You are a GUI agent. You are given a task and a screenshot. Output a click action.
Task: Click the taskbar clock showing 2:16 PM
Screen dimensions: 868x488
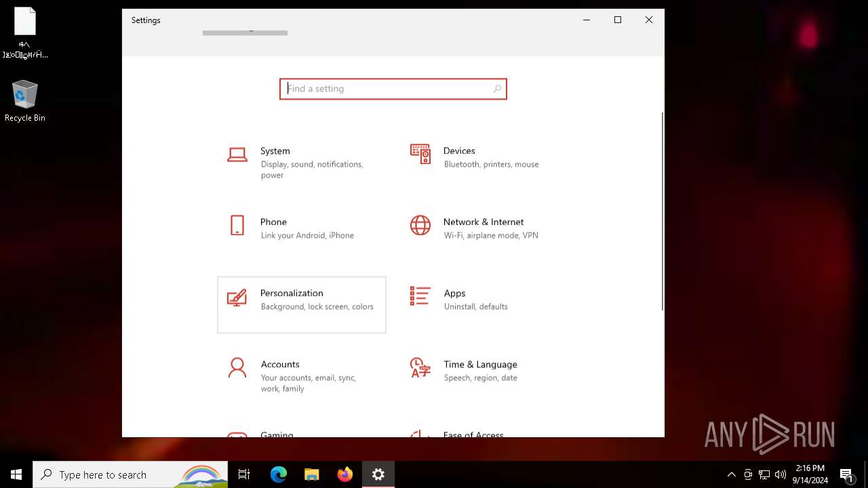coord(810,474)
